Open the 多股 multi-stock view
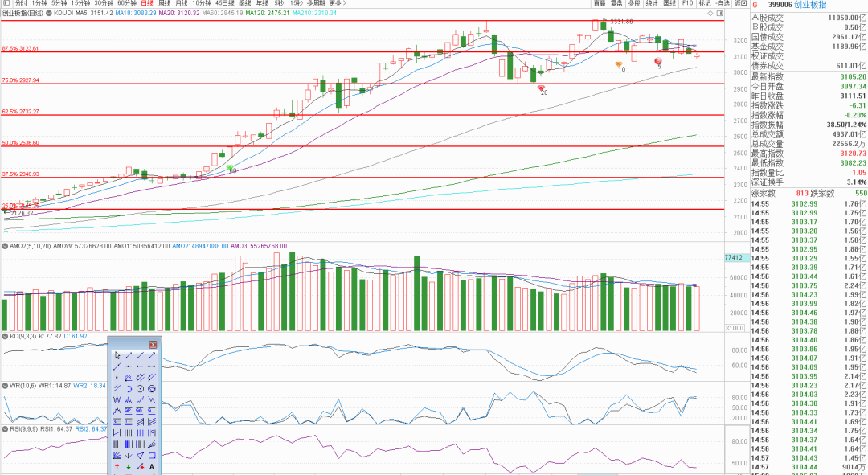868x475 pixels. click(634, 3)
